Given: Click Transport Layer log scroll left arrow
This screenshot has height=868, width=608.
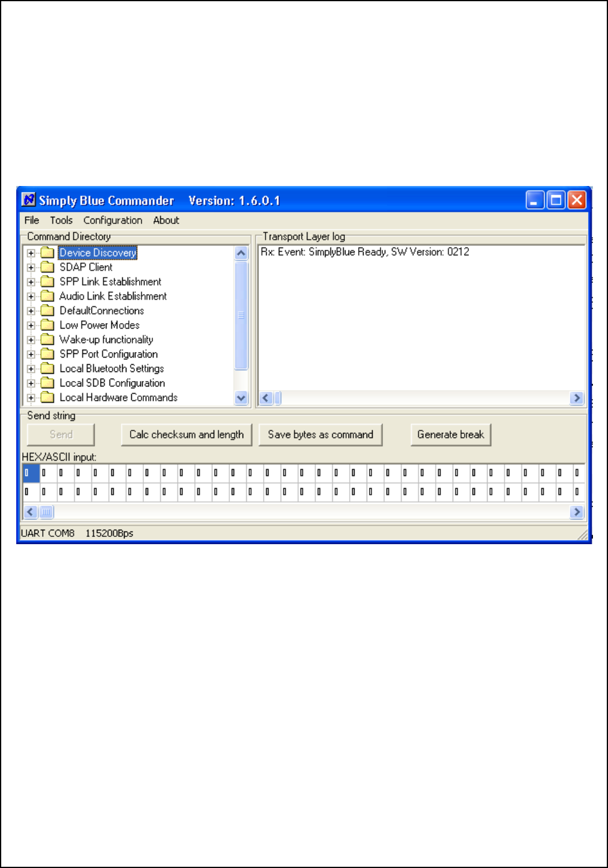Looking at the screenshot, I should (266, 398).
